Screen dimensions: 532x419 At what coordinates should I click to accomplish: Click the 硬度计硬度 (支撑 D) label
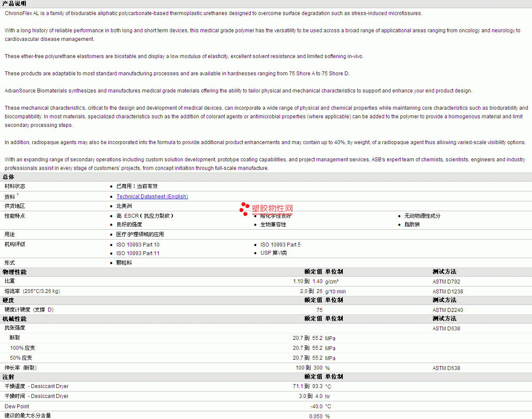[29, 310]
